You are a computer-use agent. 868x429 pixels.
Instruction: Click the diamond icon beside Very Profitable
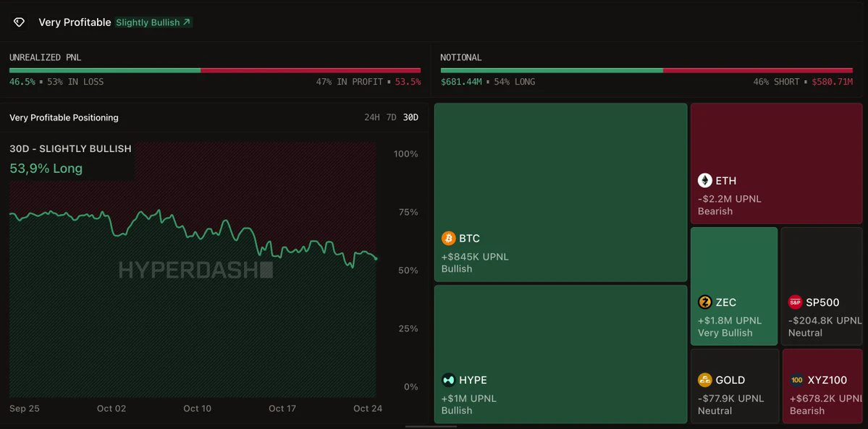(x=20, y=22)
